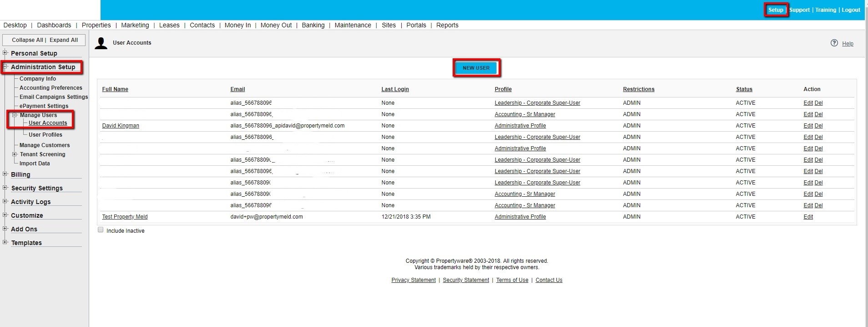
Task: Delete the David Kingman user
Action: point(818,126)
